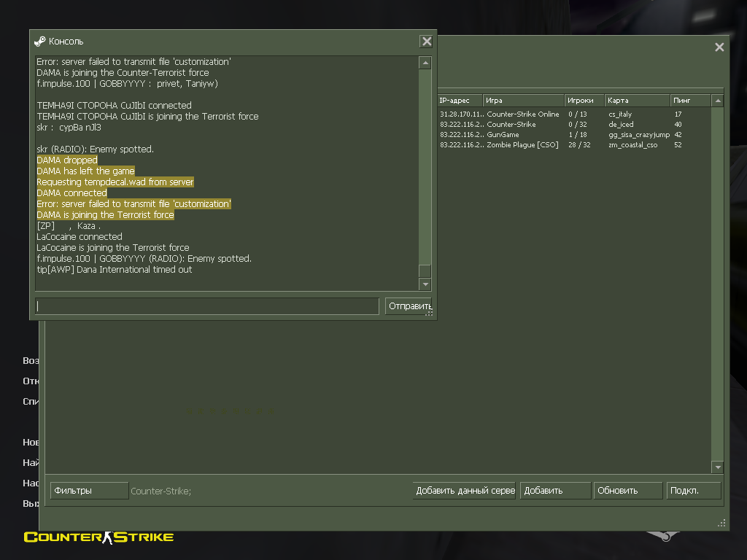
Task: Click the highlighted line 'DAMA has left the game'
Action: [x=86, y=171]
